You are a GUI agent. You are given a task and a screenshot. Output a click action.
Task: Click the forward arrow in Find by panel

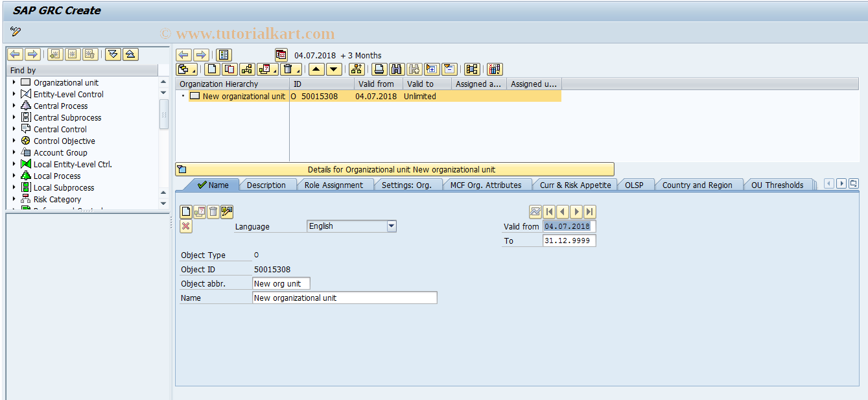pyautogui.click(x=32, y=54)
